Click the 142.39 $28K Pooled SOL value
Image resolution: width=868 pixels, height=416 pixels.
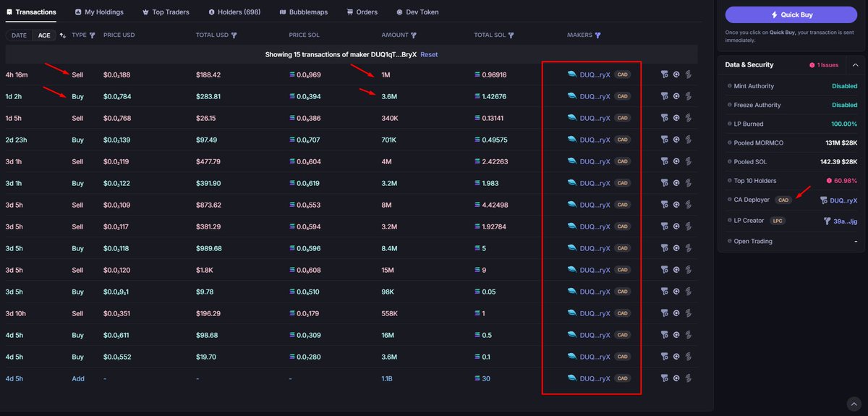point(838,161)
